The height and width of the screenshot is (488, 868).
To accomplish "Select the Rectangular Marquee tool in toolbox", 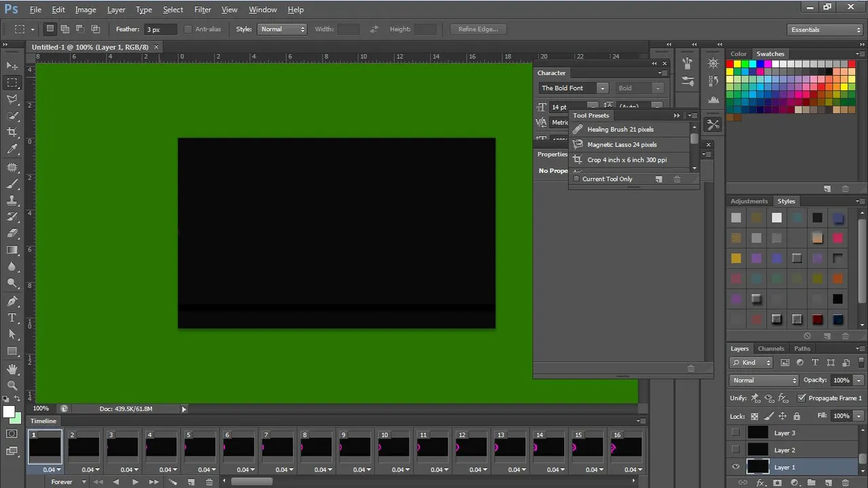I will tap(12, 83).
